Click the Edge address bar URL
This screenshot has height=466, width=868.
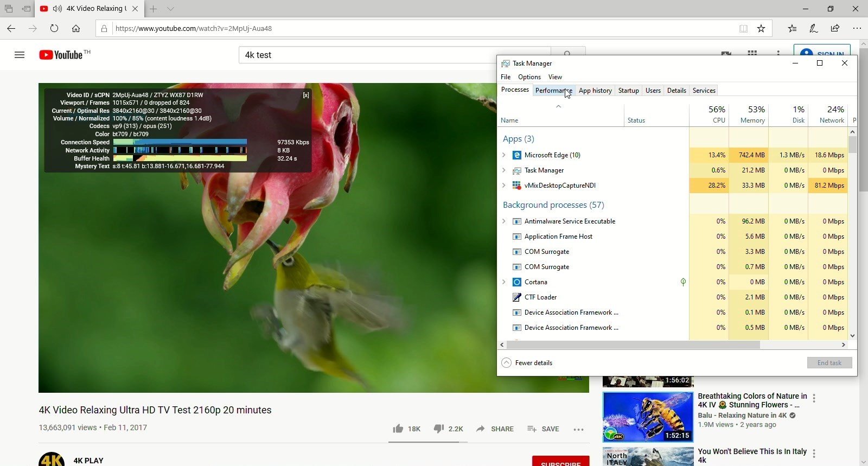[194, 28]
